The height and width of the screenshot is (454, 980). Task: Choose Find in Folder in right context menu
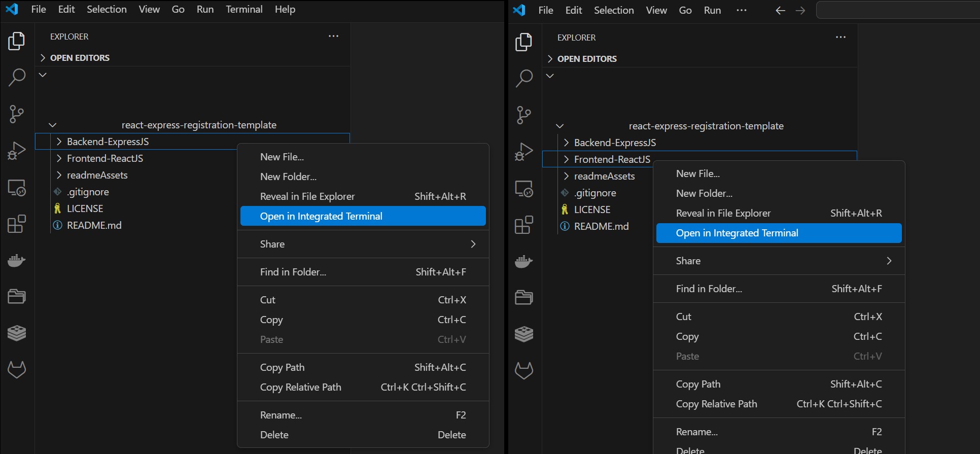click(779, 289)
